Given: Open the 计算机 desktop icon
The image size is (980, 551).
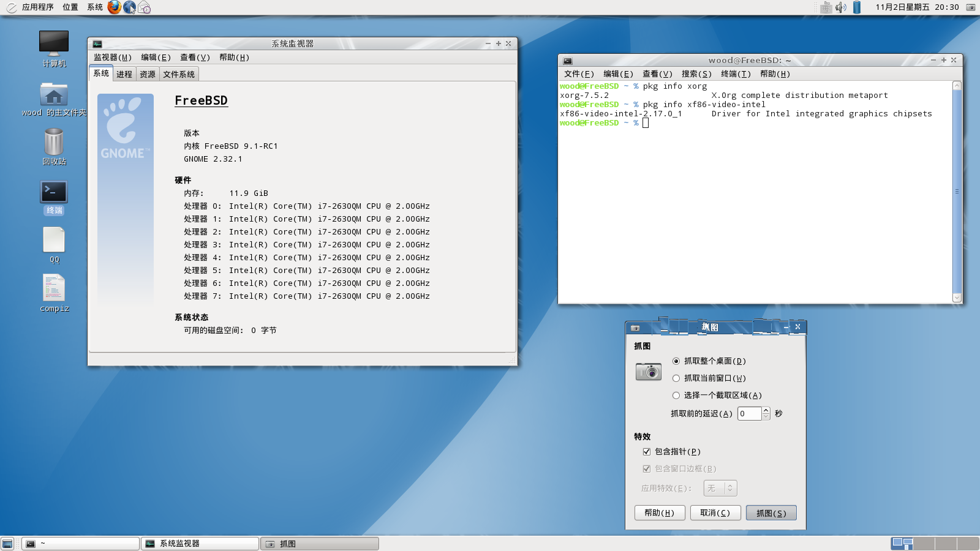Looking at the screenshot, I should click(54, 49).
